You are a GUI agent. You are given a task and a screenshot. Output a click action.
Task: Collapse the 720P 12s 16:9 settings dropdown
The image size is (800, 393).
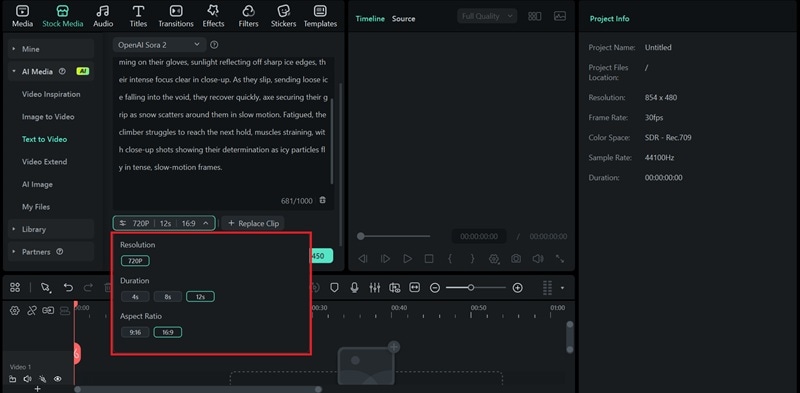coord(164,223)
